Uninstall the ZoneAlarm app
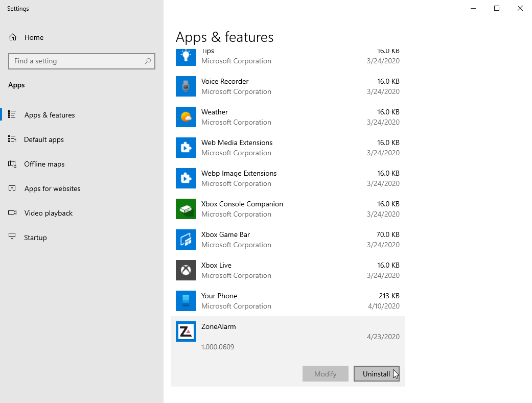 376,373
